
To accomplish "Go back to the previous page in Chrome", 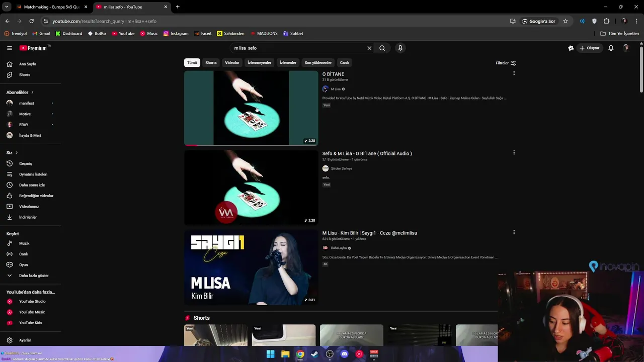I will pos(7,21).
